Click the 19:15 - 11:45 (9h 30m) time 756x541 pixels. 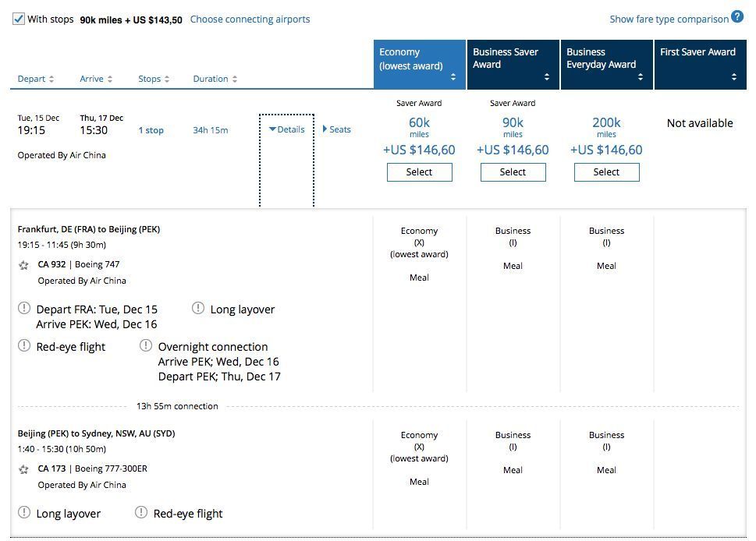click(x=62, y=245)
